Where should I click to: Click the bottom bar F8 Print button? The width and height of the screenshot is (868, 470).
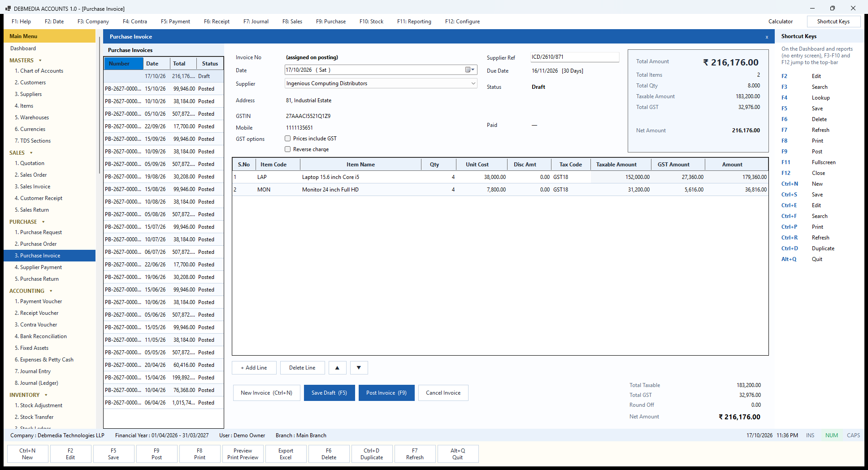tap(200, 454)
